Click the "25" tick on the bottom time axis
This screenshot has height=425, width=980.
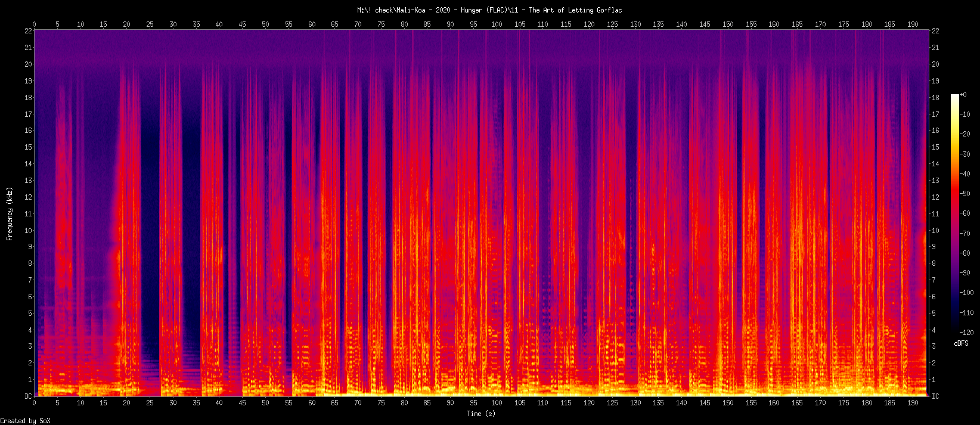150,403
